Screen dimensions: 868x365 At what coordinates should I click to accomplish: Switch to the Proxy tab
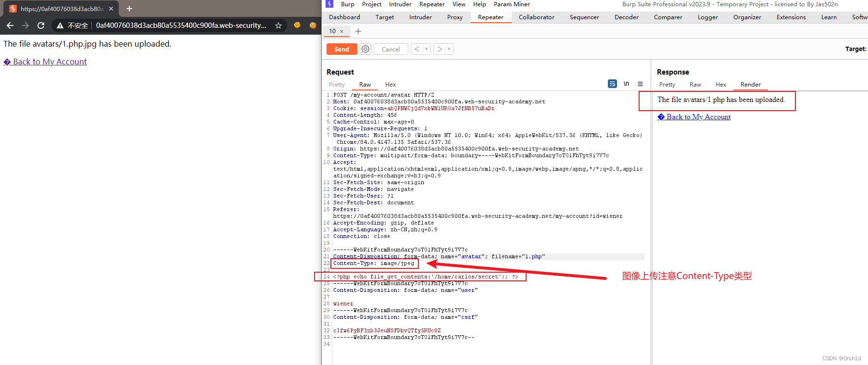(455, 17)
